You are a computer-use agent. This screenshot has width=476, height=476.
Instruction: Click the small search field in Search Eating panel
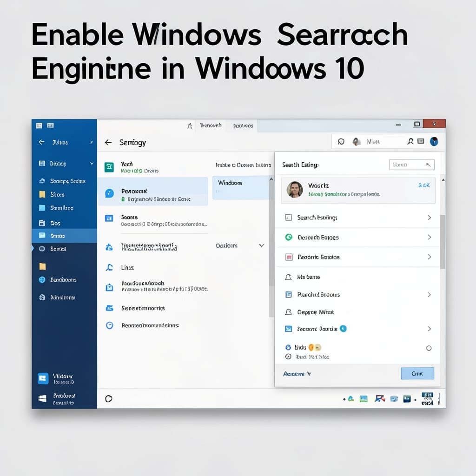coord(412,165)
